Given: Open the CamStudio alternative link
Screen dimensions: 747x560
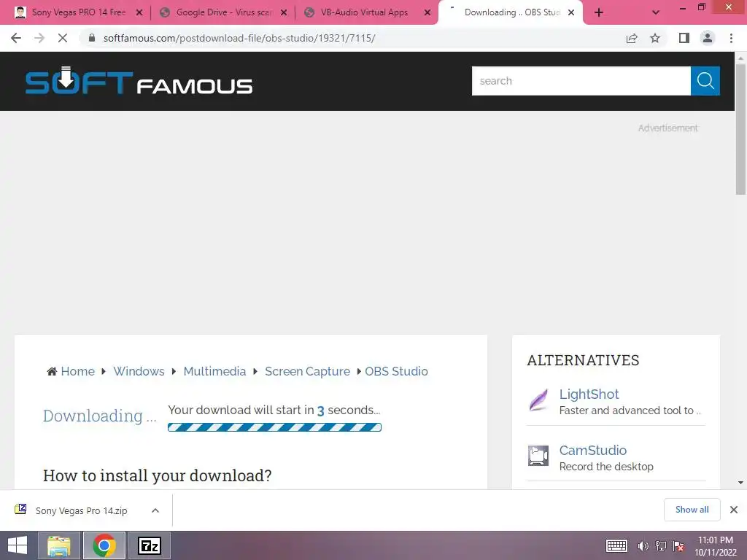Looking at the screenshot, I should (592, 451).
